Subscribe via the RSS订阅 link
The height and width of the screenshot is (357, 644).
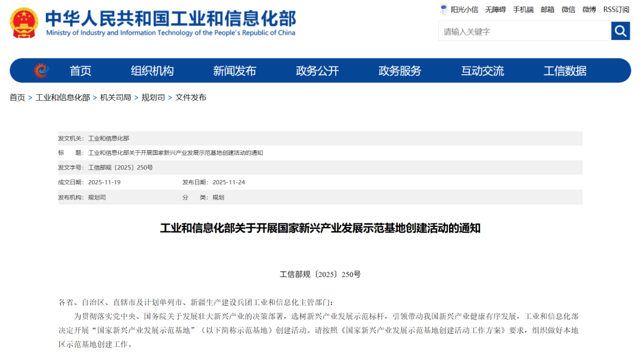(x=616, y=10)
